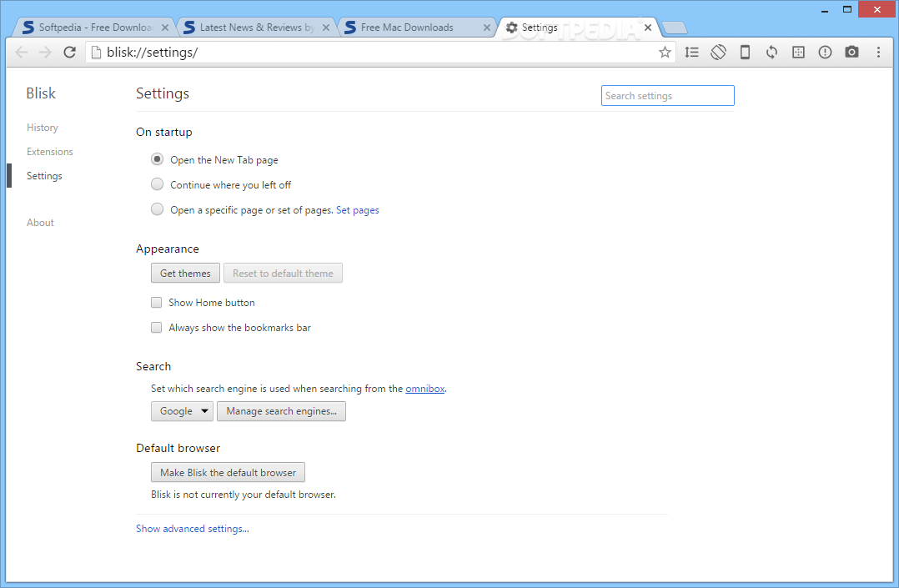
Task: Open the three-dot browser menu
Action: (x=878, y=53)
